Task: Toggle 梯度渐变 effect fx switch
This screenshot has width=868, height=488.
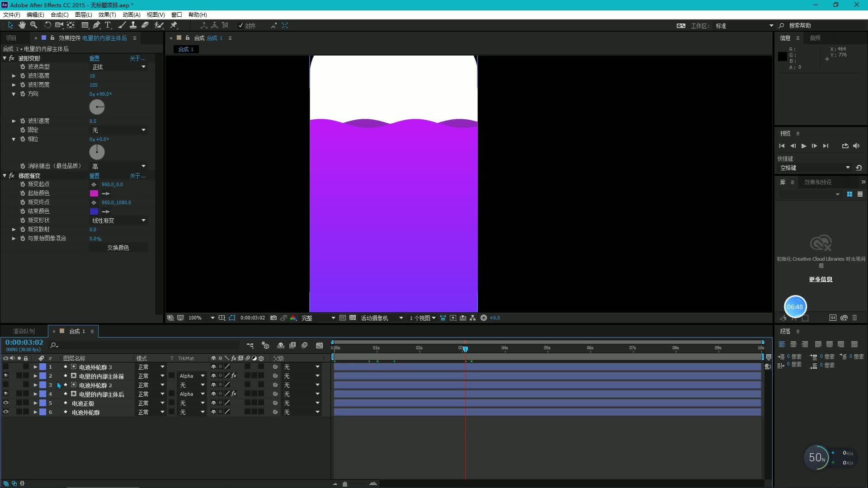Action: pyautogui.click(x=12, y=176)
